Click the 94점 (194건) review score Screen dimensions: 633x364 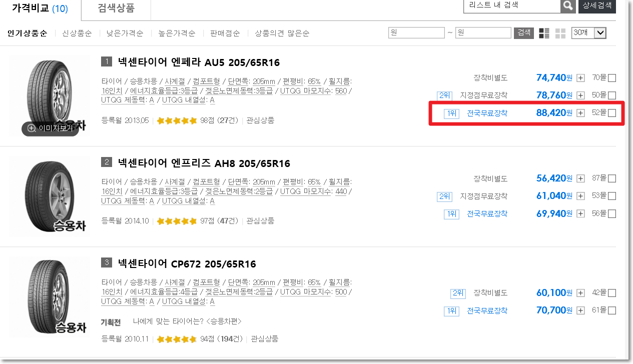pos(222,339)
